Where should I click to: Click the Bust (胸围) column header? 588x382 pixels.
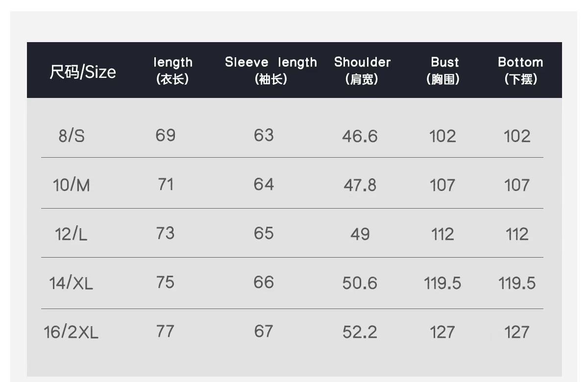point(444,71)
